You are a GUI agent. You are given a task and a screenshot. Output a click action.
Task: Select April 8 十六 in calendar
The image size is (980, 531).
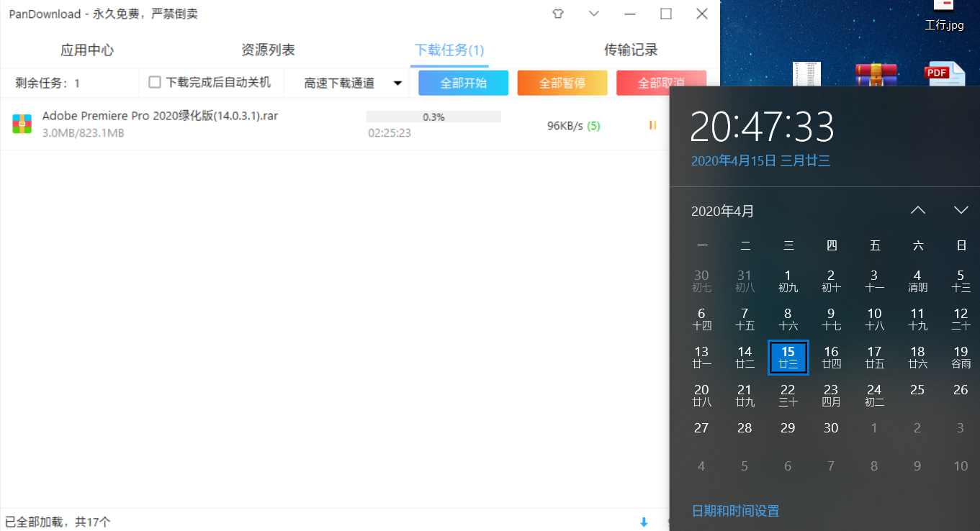coord(788,319)
